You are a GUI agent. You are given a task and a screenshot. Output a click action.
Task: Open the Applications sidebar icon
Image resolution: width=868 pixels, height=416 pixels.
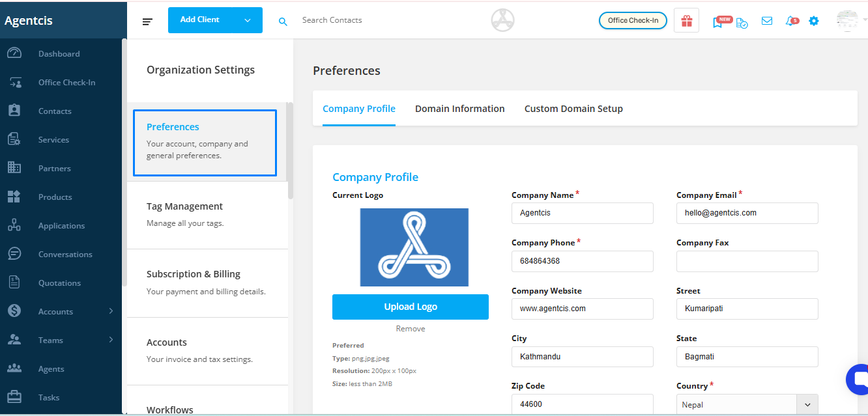(14, 225)
